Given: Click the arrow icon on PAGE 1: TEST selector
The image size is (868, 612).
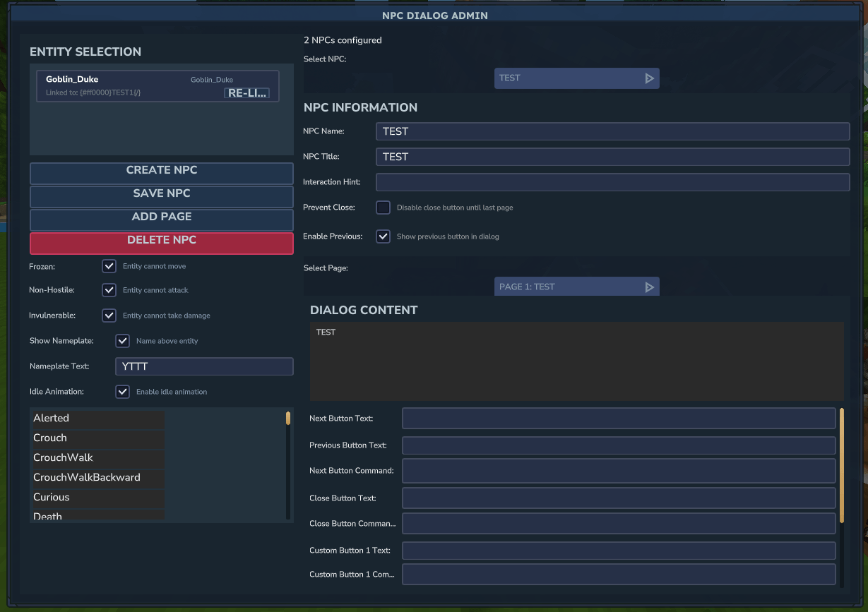Looking at the screenshot, I should coord(649,287).
